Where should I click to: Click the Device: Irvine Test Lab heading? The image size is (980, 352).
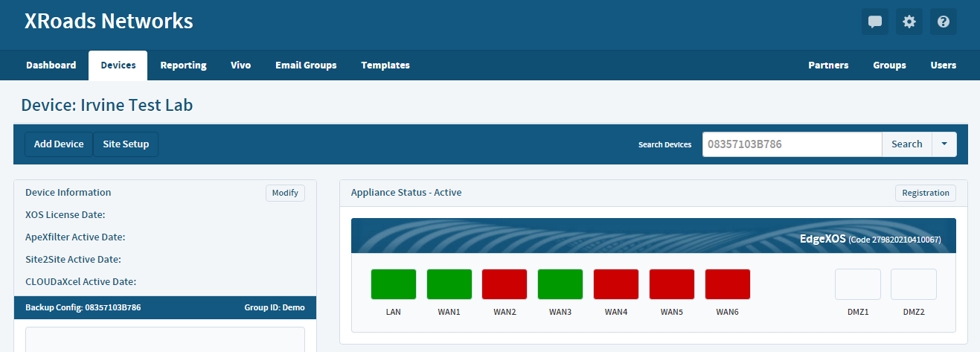tap(107, 105)
